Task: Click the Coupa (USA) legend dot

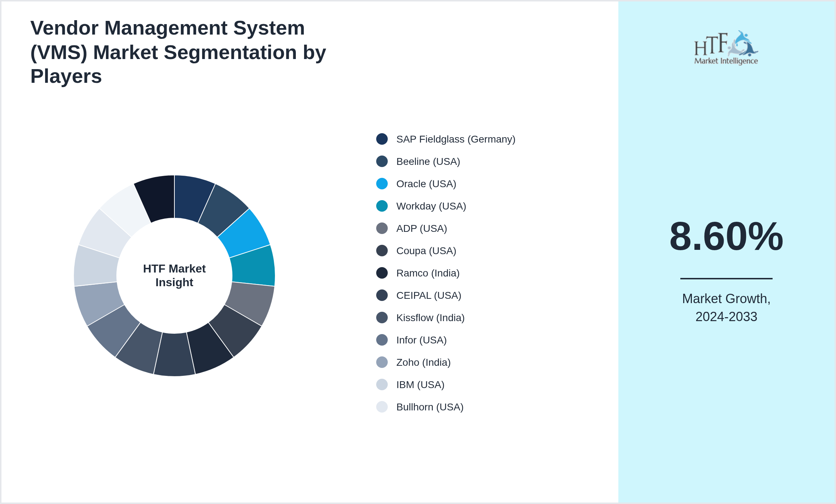Action: (x=382, y=251)
